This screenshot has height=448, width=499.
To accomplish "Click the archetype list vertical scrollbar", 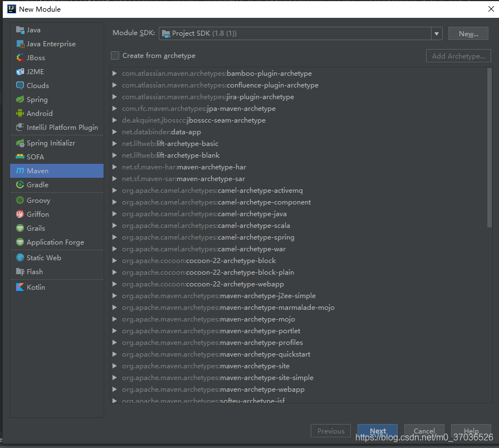I will point(490,148).
